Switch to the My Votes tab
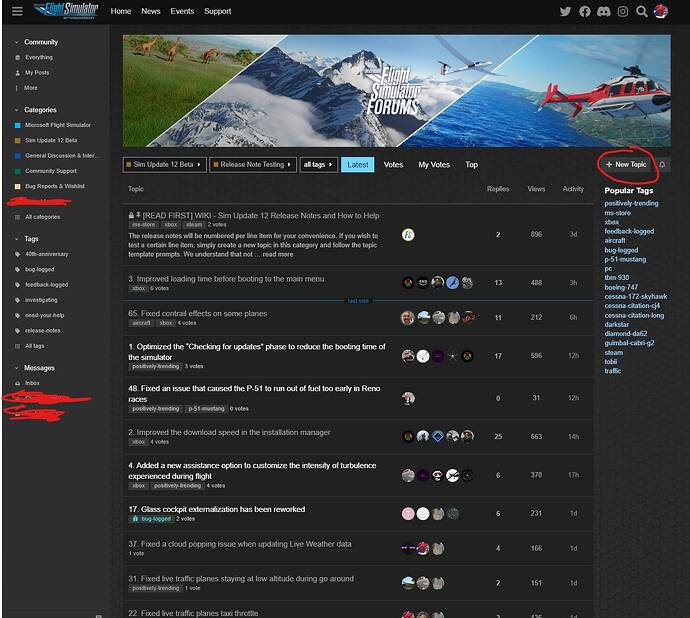The image size is (690, 618). (x=434, y=165)
